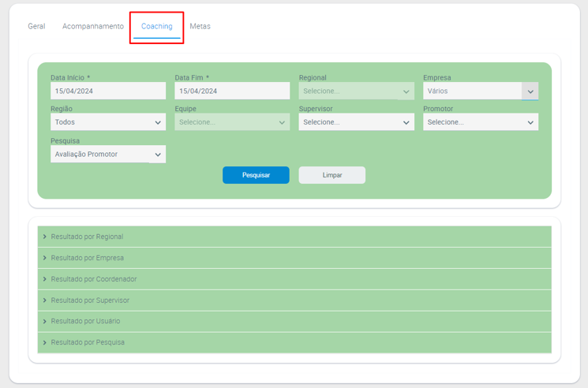
Task: Click the Data Fim date field
Action: [232, 91]
